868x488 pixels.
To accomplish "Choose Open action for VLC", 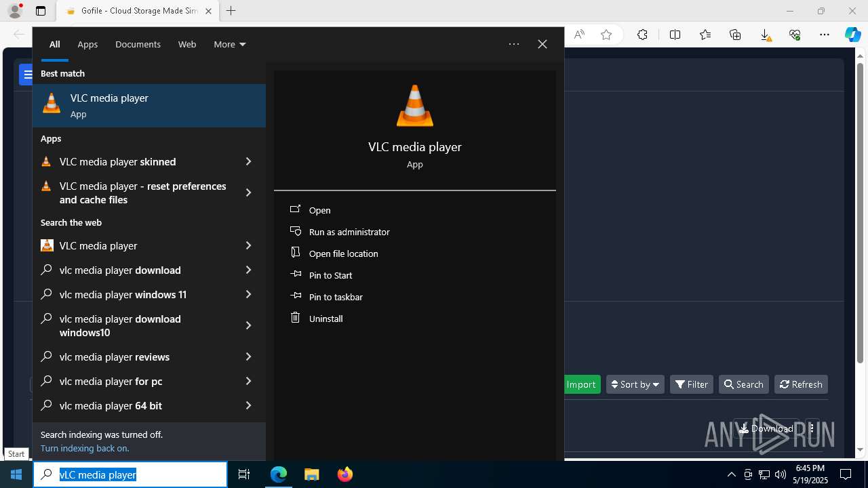I will pos(415,210).
